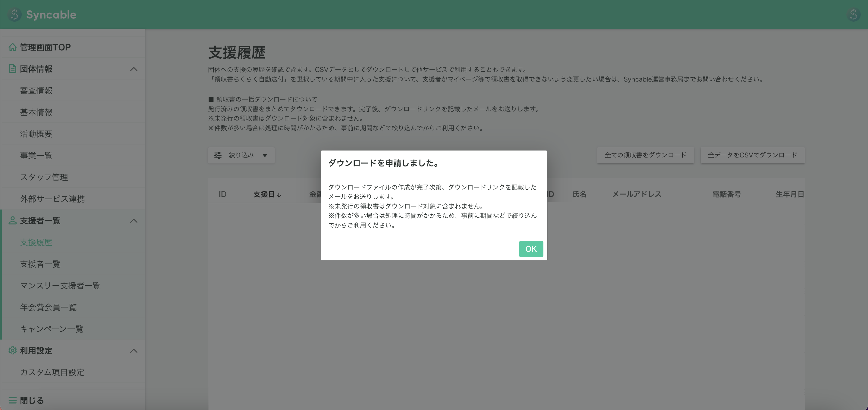Image resolution: width=868 pixels, height=410 pixels.
Task: Click the ID column header
Action: point(222,194)
